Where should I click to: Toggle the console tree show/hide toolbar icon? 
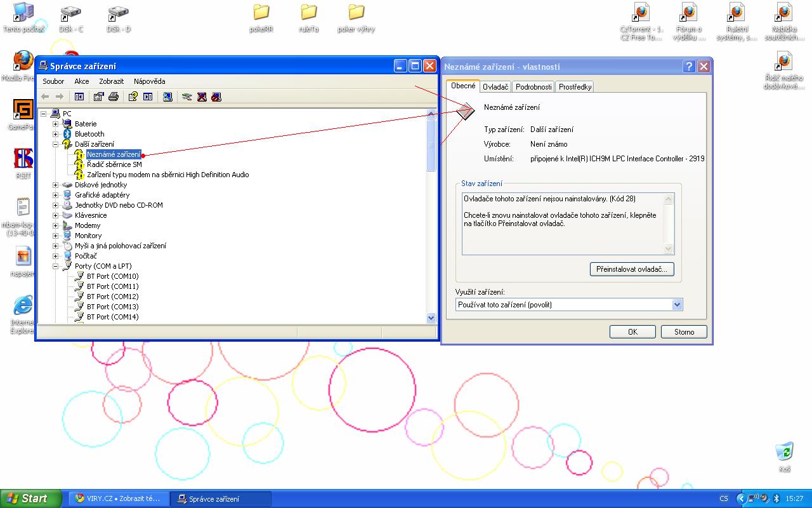point(79,97)
